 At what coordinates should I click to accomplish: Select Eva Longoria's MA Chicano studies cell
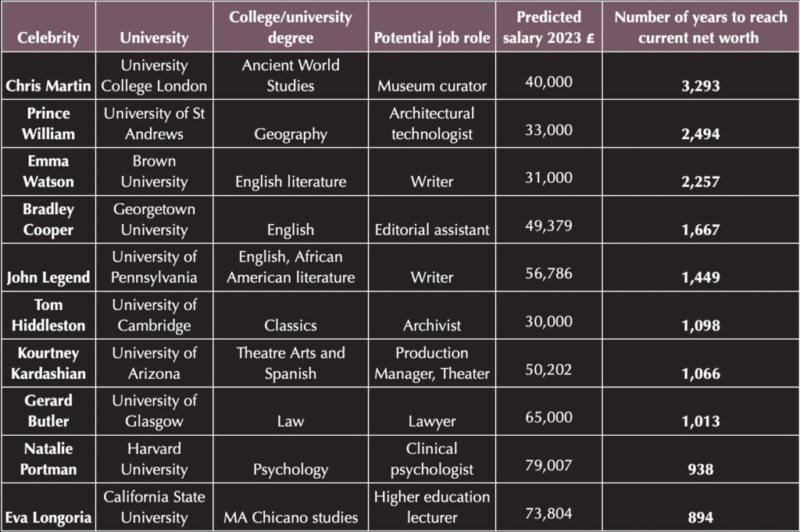[x=291, y=516]
